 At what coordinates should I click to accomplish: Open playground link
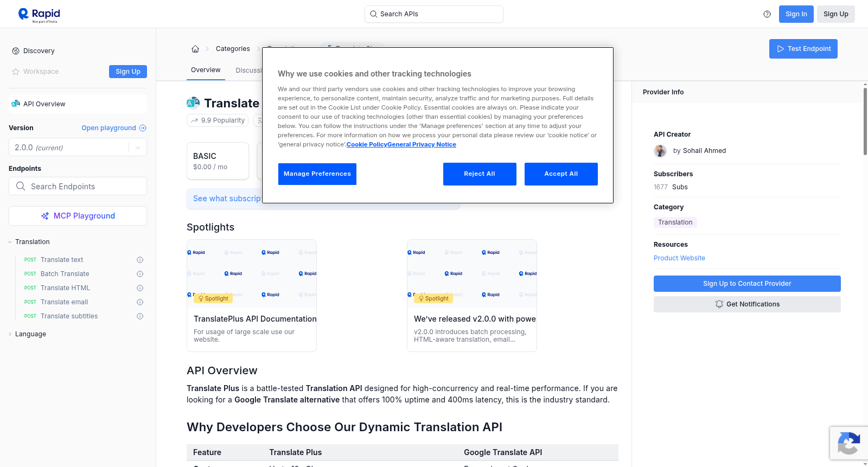114,128
